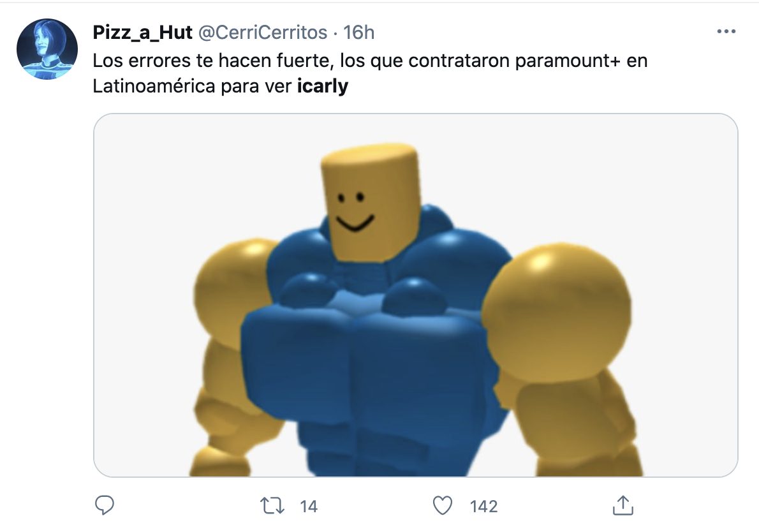Click the smiling face of the Roblox character
Viewport: 759px width, 532px height.
pos(353,212)
